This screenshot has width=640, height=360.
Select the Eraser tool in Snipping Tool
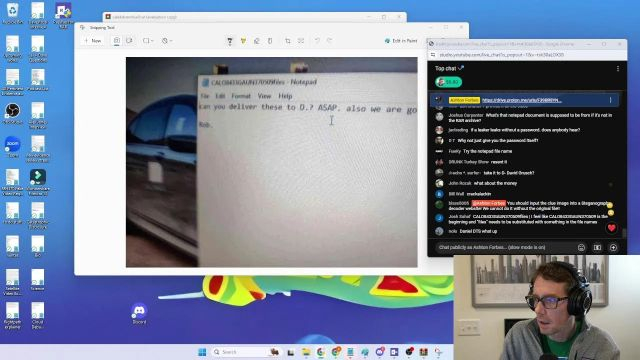point(257,41)
